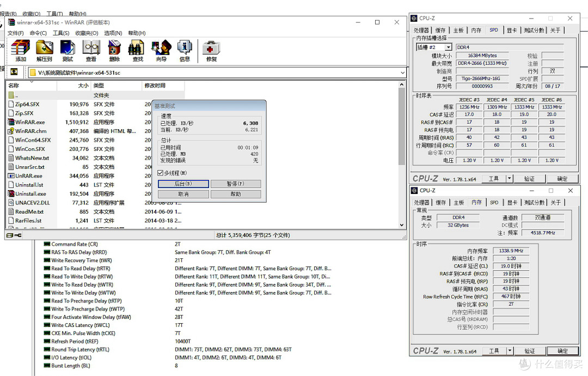Image resolution: width=588 pixels, height=376 pixels.
Task: Select the WinRAR.exe file icon
Action: tap(11, 122)
